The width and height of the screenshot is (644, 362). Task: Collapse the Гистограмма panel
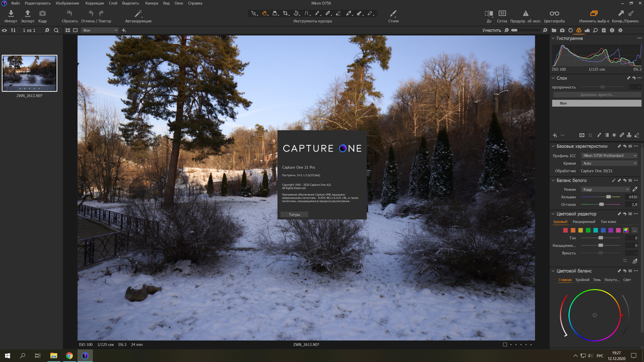(x=554, y=38)
